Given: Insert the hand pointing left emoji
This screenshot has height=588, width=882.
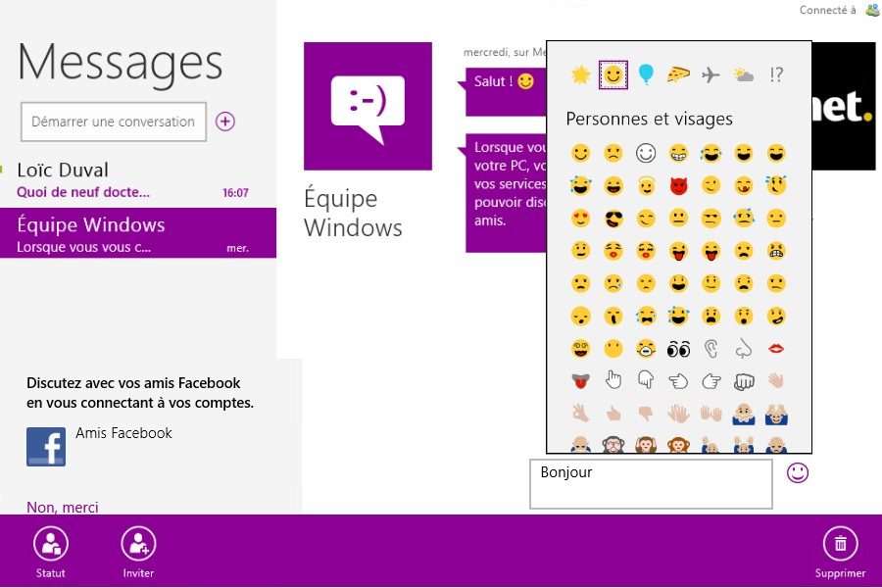Looking at the screenshot, I should [678, 381].
